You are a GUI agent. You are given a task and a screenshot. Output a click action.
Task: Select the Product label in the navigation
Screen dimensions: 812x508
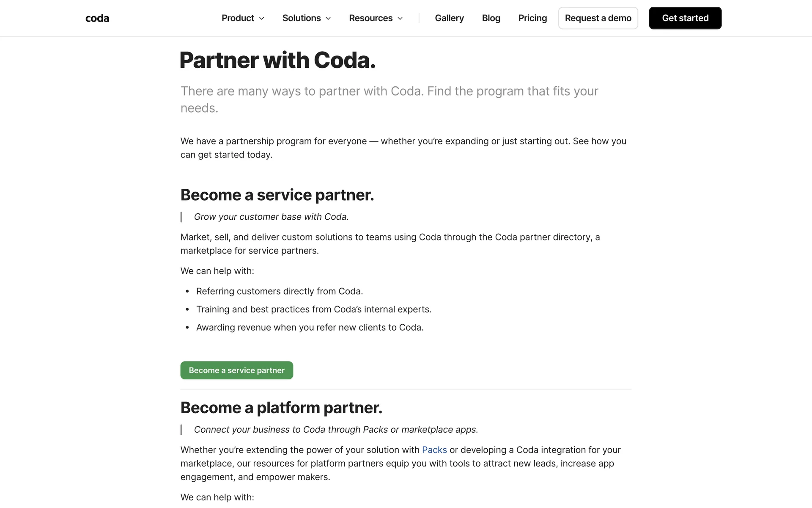pyautogui.click(x=238, y=18)
